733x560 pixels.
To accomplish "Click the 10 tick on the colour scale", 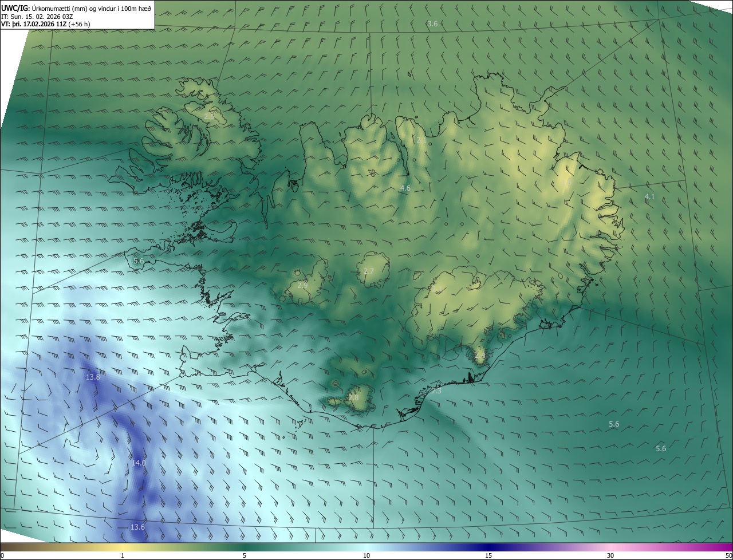I will 366,555.
